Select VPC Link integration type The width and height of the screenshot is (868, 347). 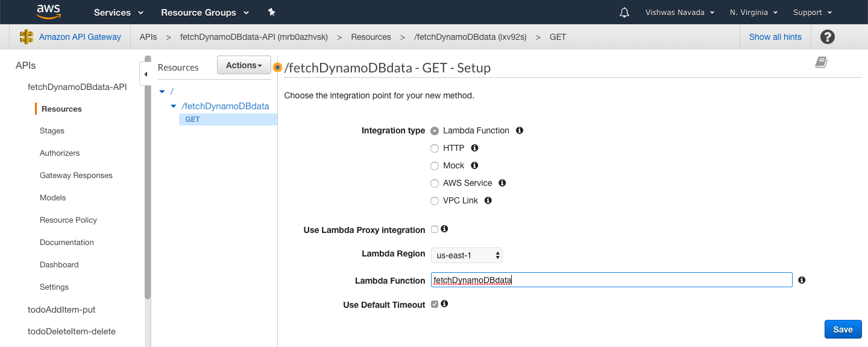click(x=435, y=201)
